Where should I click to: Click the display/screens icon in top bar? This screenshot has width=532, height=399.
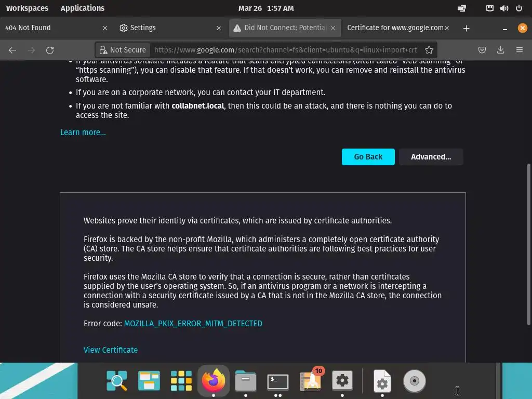pyautogui.click(x=462, y=8)
